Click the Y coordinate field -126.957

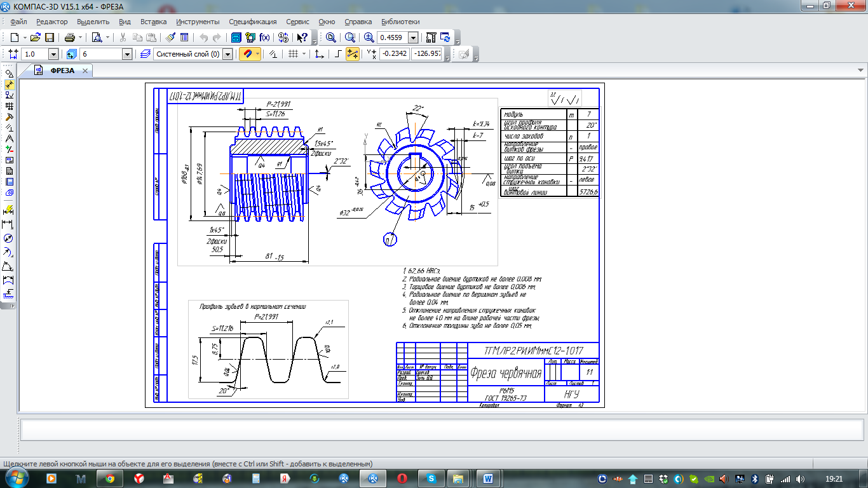427,54
